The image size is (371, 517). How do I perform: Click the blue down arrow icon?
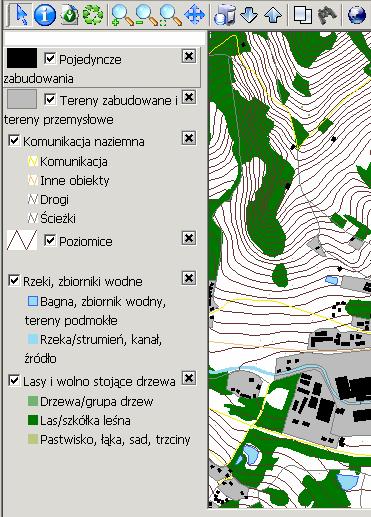pyautogui.click(x=249, y=15)
